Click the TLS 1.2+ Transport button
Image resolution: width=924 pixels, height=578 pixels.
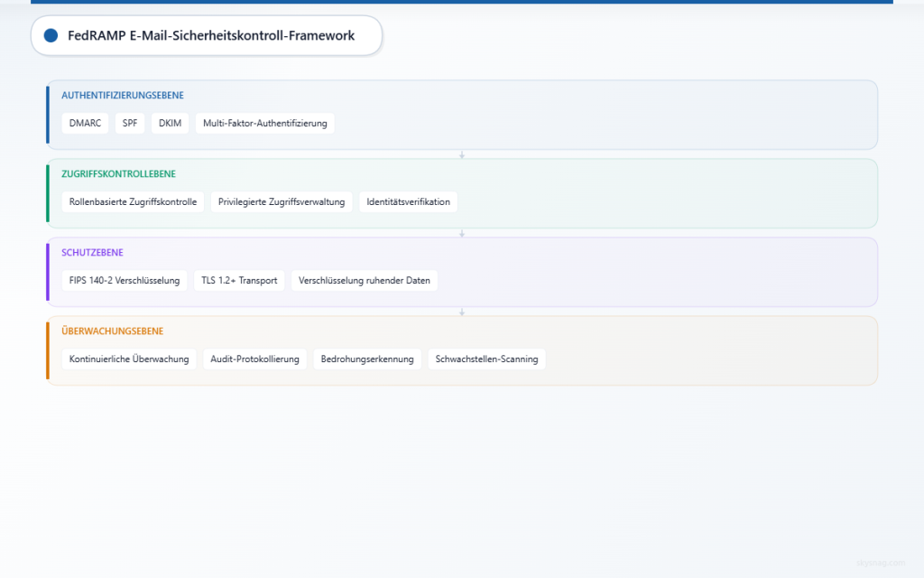pos(239,280)
